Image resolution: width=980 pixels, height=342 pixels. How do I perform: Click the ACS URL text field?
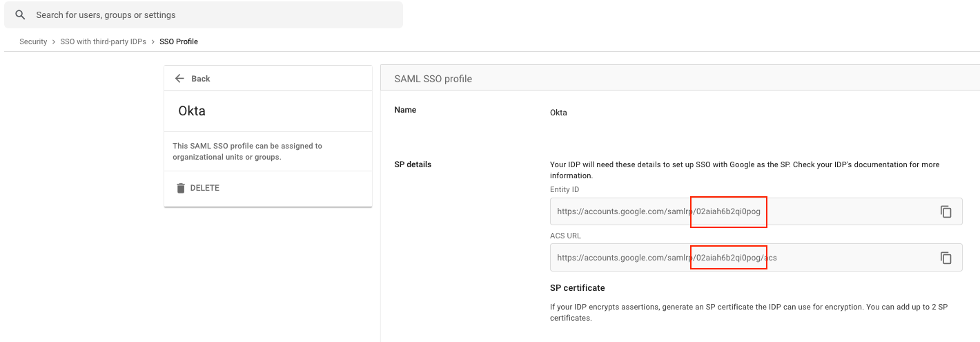click(756, 258)
